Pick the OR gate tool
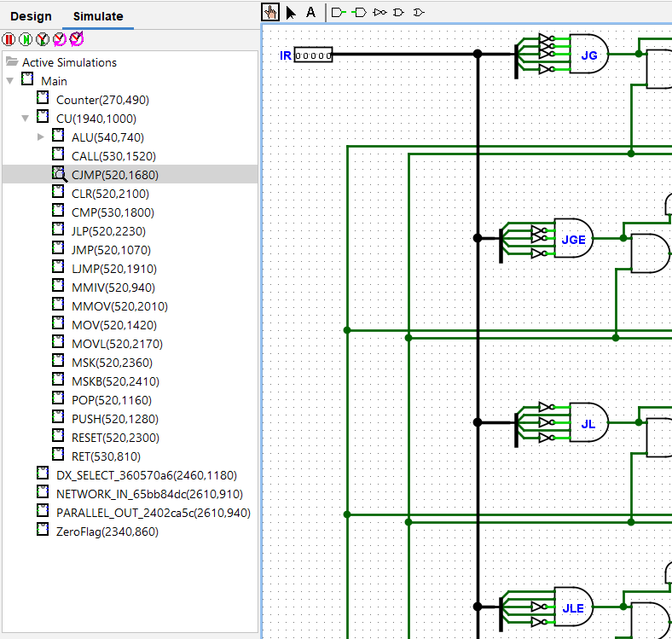 tap(418, 12)
